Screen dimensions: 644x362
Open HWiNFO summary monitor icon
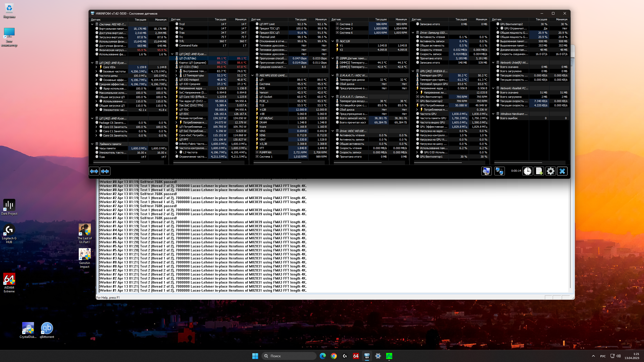pos(486,171)
